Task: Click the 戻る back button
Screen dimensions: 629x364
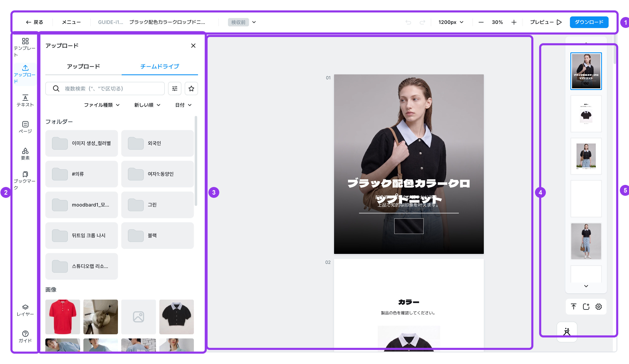Action: click(x=35, y=22)
